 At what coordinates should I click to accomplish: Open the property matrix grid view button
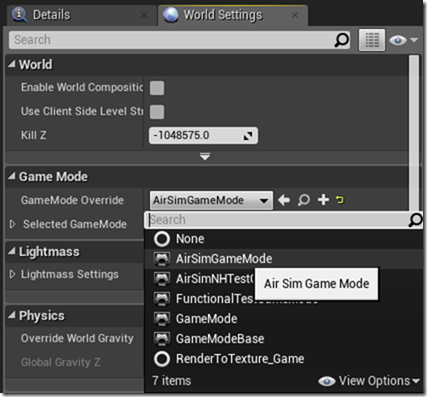372,40
